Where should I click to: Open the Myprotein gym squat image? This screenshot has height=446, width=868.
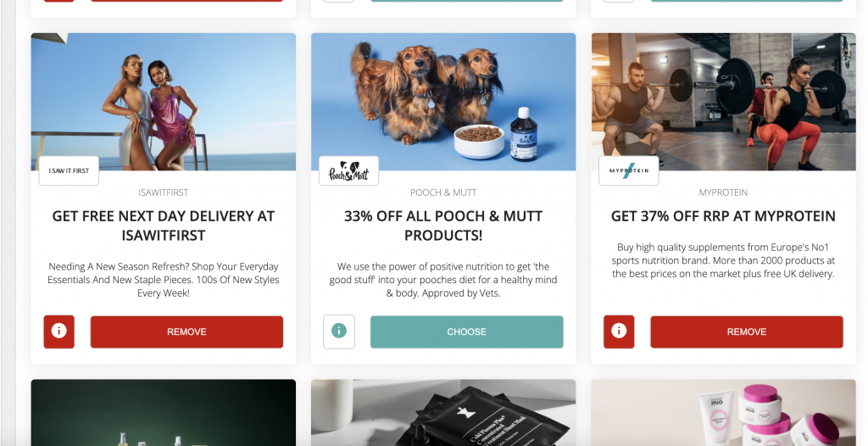tap(724, 102)
